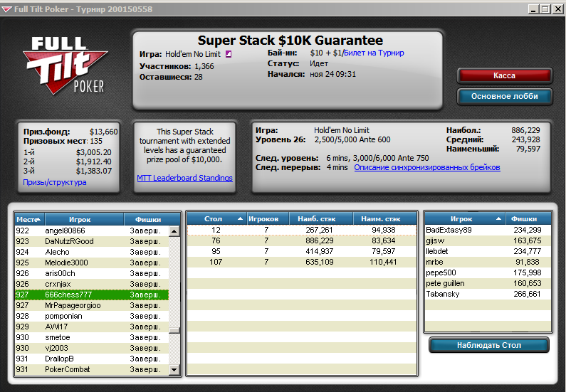Open MTT Leaderboard Standings link

click(184, 178)
